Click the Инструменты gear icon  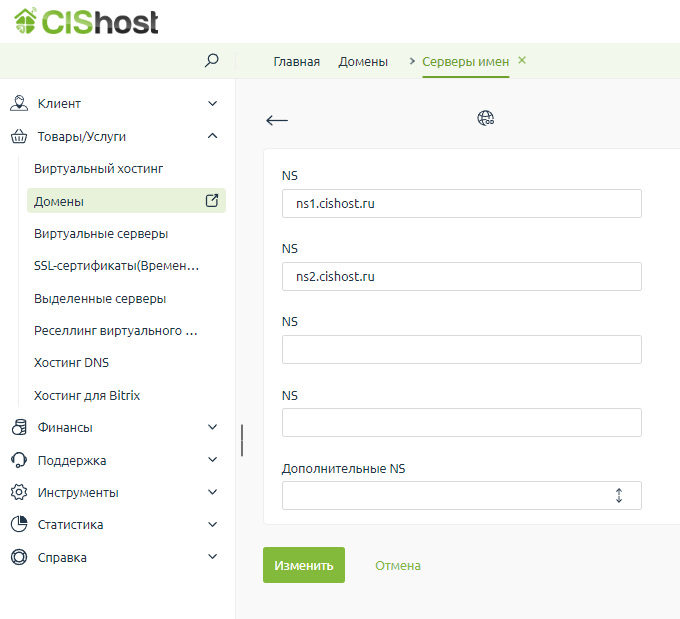pos(18,492)
